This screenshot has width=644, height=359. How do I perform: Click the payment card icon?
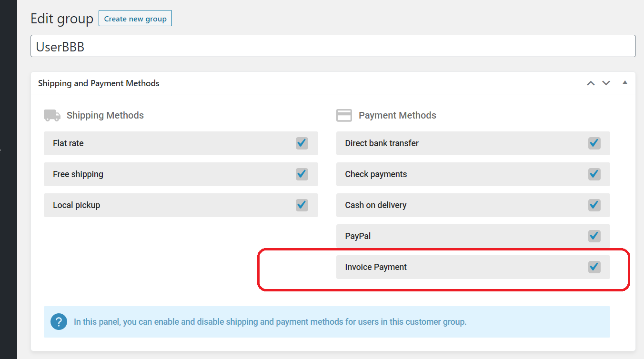coord(344,115)
